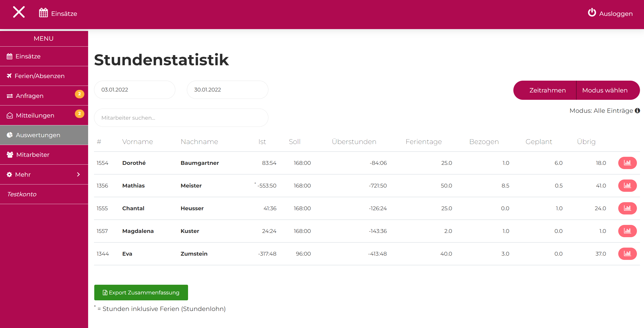
Task: Focus the Mitarbeiter suchen search field
Action: 181,118
